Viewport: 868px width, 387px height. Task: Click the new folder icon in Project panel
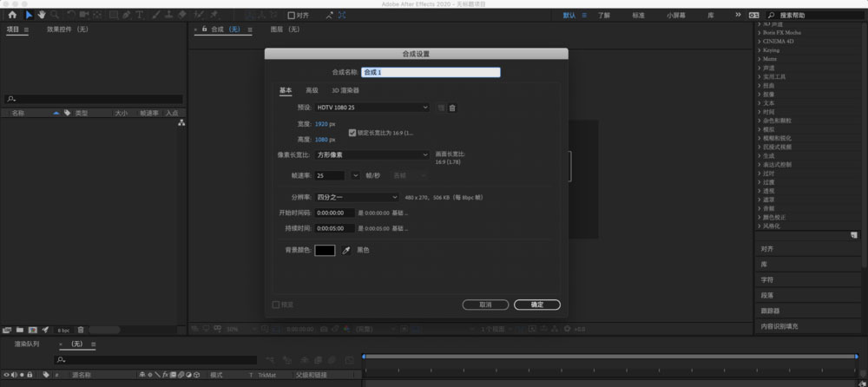19,330
